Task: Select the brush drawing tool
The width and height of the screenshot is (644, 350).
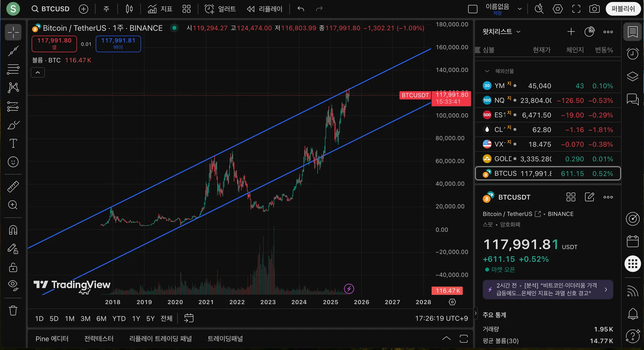Action: pos(13,125)
